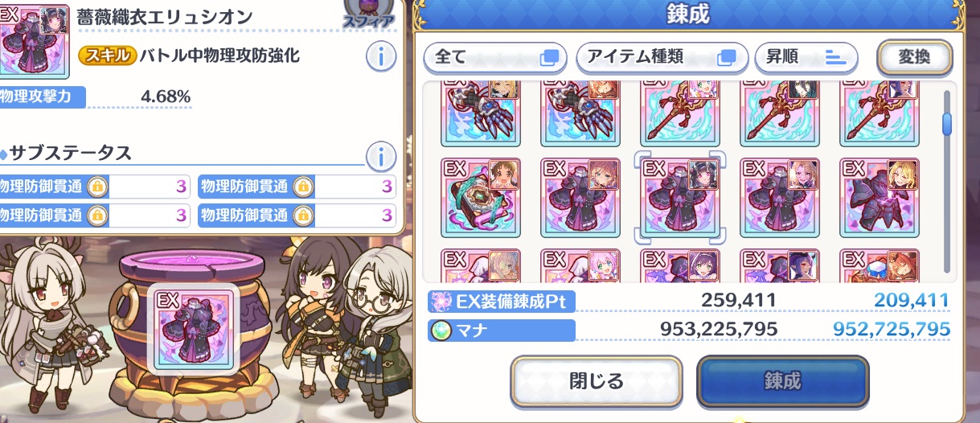Open the 全て filter dropdown
980x423 pixels.
point(495,57)
